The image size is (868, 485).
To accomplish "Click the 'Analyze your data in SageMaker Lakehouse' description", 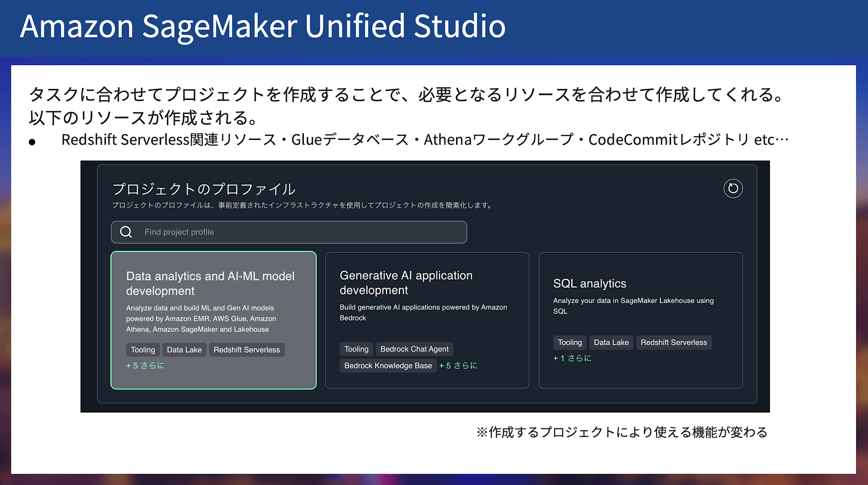I will coord(633,306).
